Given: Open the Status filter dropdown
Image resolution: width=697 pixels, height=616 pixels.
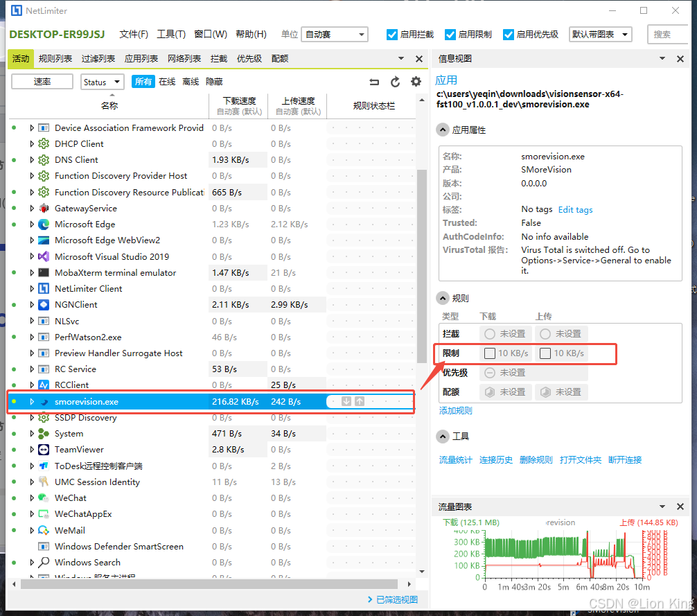Looking at the screenshot, I should click(x=103, y=82).
